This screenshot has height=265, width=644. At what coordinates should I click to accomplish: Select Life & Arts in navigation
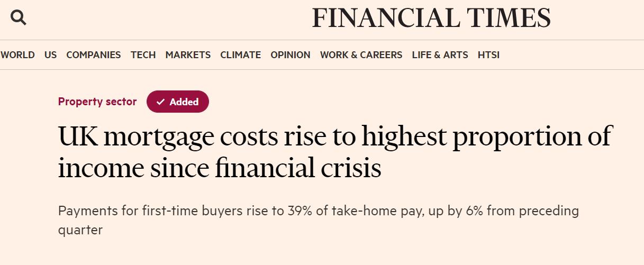pos(440,55)
